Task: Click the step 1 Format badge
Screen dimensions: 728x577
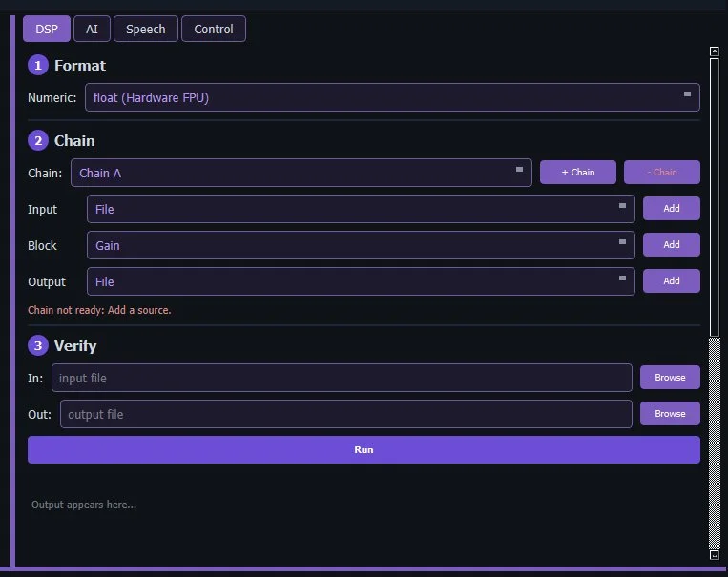Action: coord(38,65)
